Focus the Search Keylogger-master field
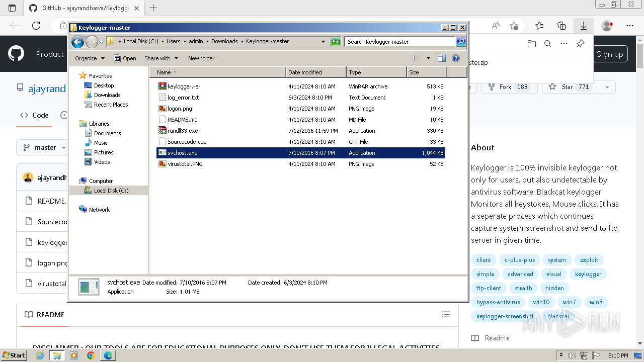The height and width of the screenshot is (362, 644). pyautogui.click(x=400, y=42)
